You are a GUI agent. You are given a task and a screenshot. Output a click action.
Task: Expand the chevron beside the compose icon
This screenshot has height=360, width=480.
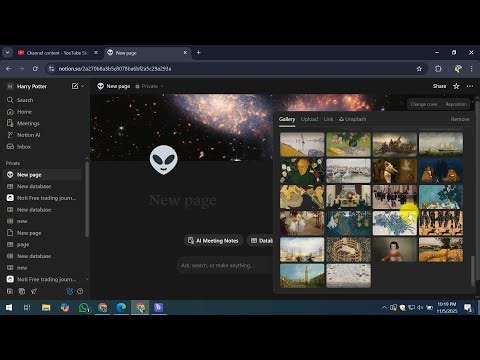tap(83, 86)
